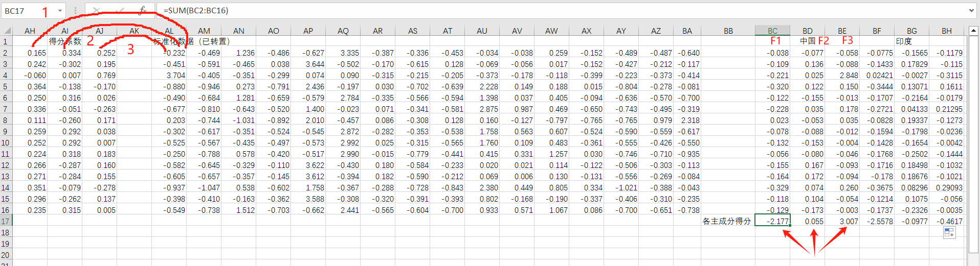The height and width of the screenshot is (266, 980).
Task: Click cell BD17 containing 0.055
Action: (808, 221)
